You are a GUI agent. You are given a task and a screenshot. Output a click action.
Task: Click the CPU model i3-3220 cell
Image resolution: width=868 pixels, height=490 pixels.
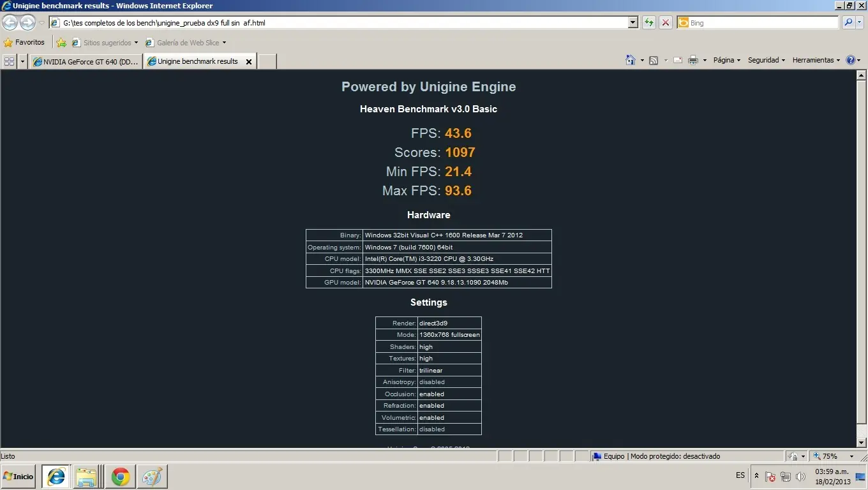point(457,259)
